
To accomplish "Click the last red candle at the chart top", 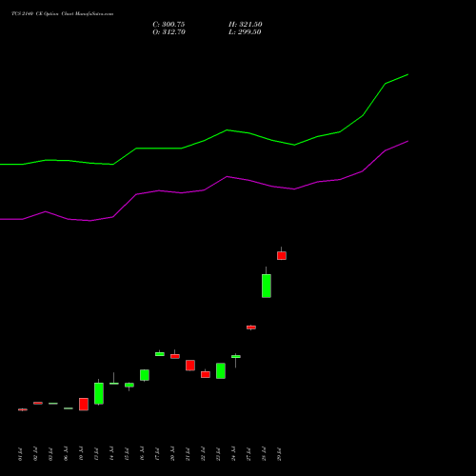I will click(x=282, y=255).
